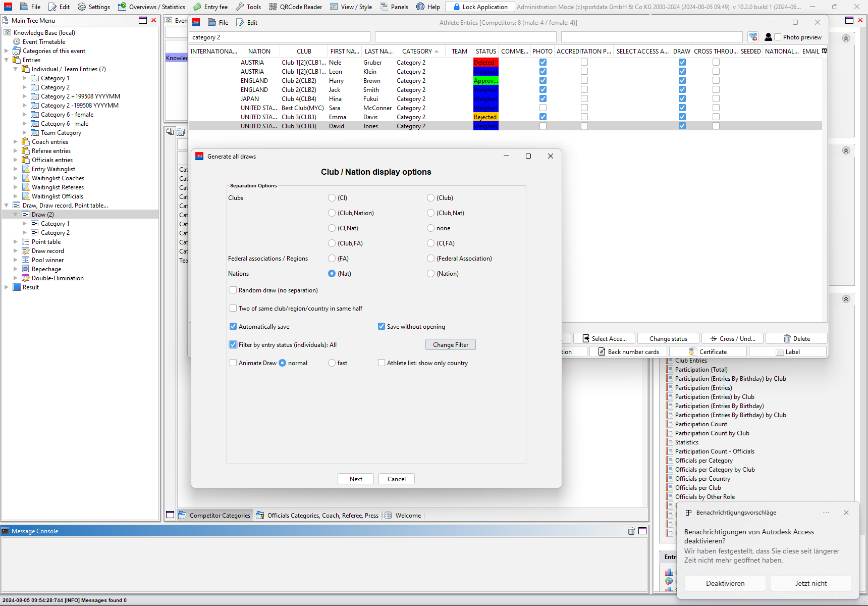Toggle Save without opening checkbox

382,327
